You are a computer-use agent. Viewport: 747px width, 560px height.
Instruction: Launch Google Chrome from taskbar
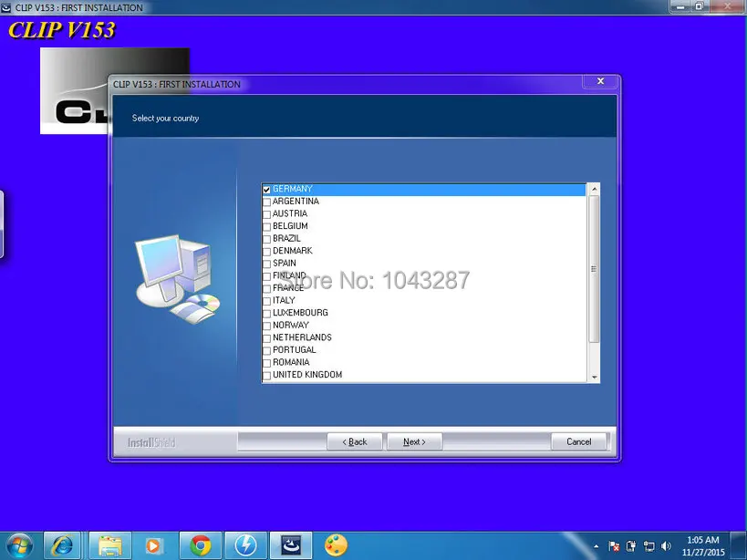tap(201, 545)
